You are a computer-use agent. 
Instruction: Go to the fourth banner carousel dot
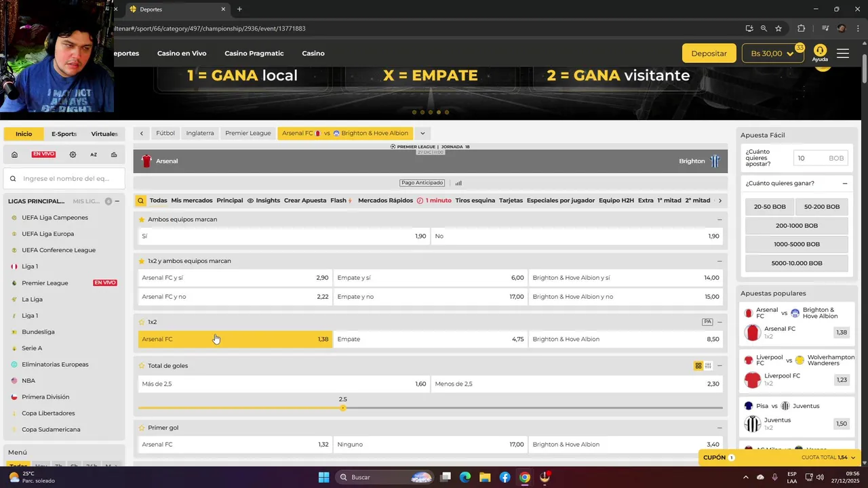click(438, 112)
